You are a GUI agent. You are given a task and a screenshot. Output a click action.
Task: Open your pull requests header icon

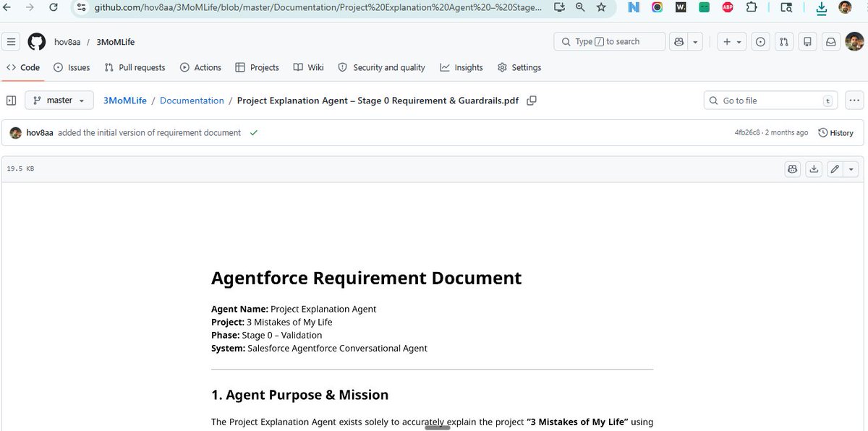point(784,42)
